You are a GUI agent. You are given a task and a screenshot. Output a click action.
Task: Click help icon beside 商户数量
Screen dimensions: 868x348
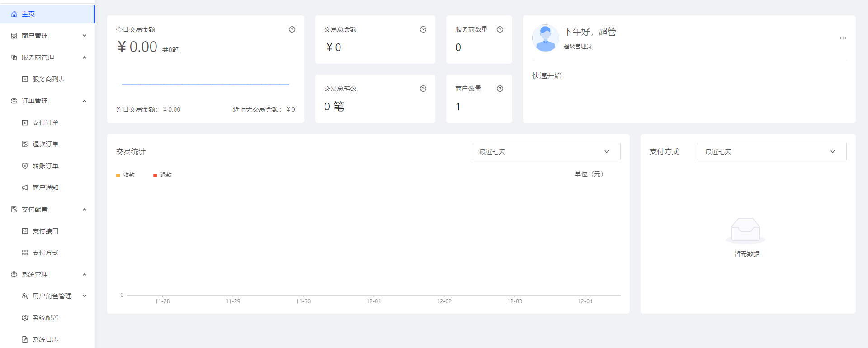(500, 89)
